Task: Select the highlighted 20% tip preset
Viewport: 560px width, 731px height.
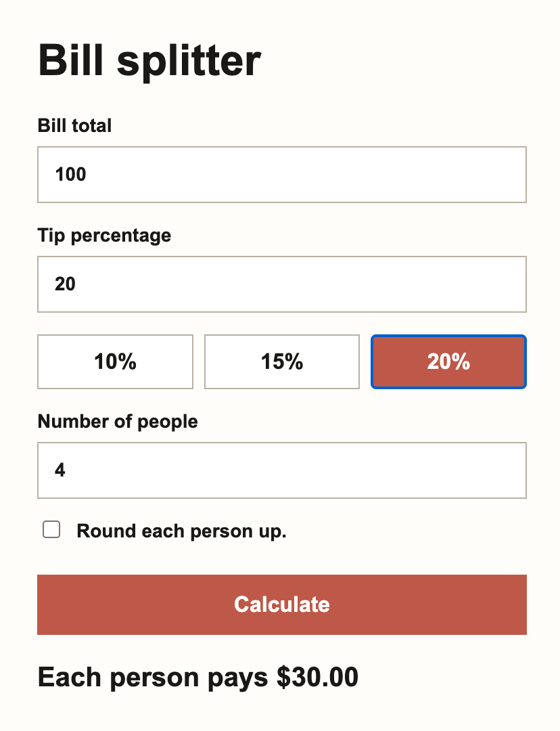Action: click(448, 361)
